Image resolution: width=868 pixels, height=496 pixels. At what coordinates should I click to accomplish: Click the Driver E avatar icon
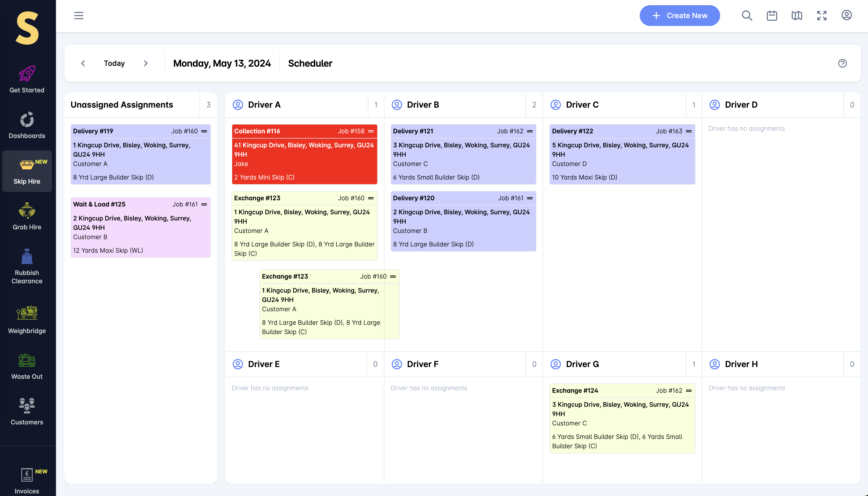[238, 364]
